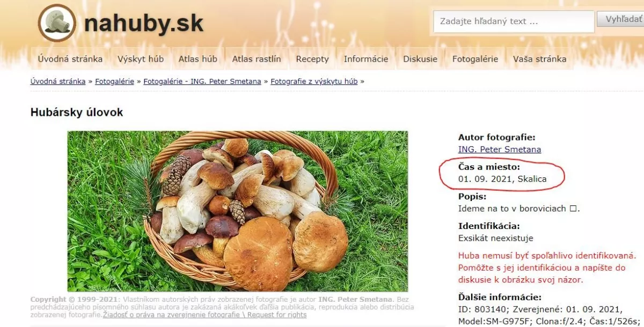This screenshot has width=644, height=327.
Task: Open the Informácie menu item
Action: pyautogui.click(x=366, y=59)
